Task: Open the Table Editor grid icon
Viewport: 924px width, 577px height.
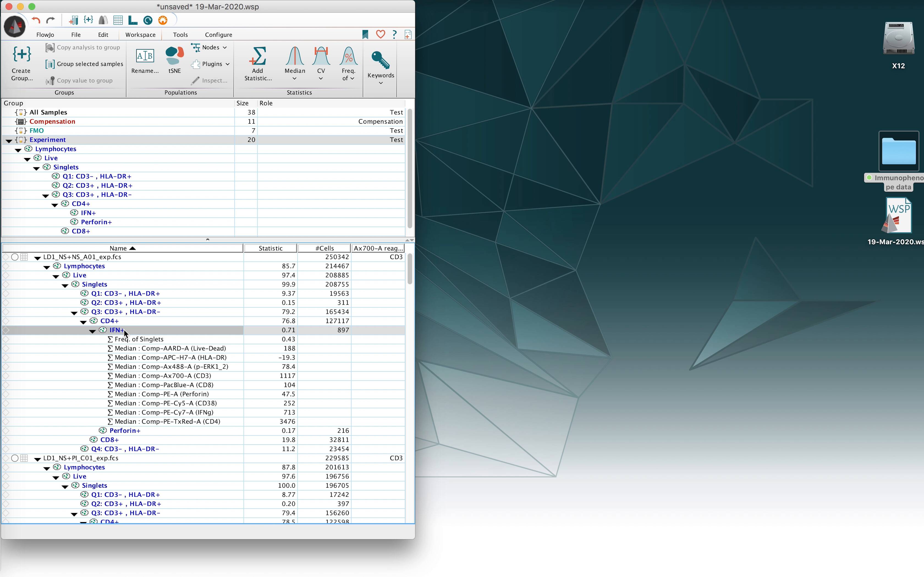Action: pyautogui.click(x=118, y=20)
